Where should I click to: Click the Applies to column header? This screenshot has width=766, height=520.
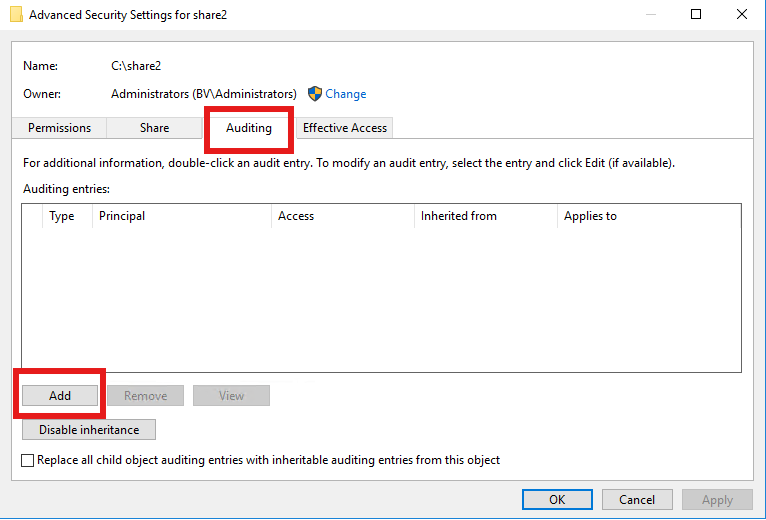pyautogui.click(x=645, y=216)
